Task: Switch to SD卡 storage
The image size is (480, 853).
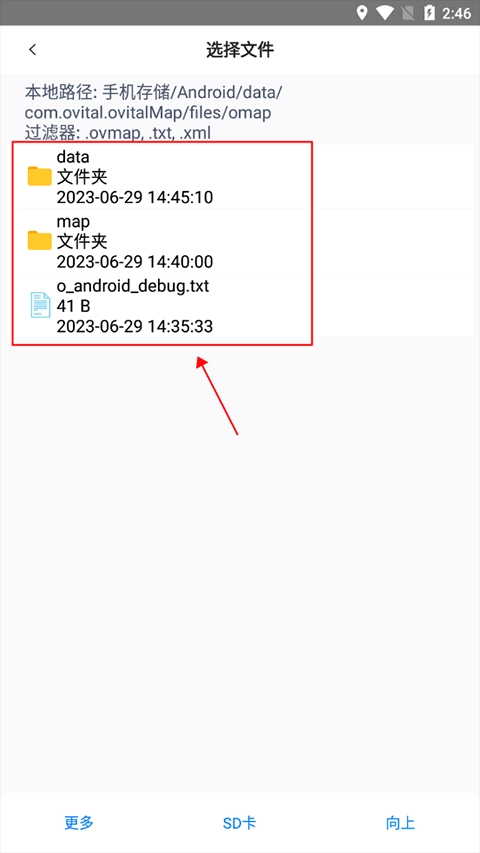Action: point(239,823)
